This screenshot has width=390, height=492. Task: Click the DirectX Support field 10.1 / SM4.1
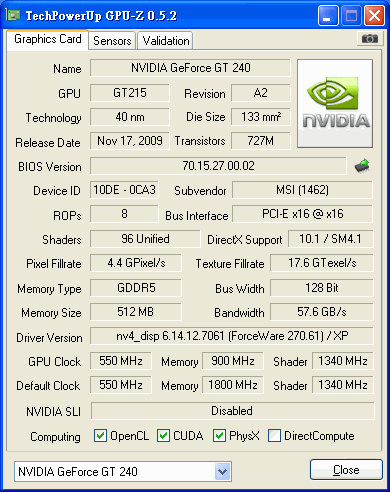(x=331, y=239)
